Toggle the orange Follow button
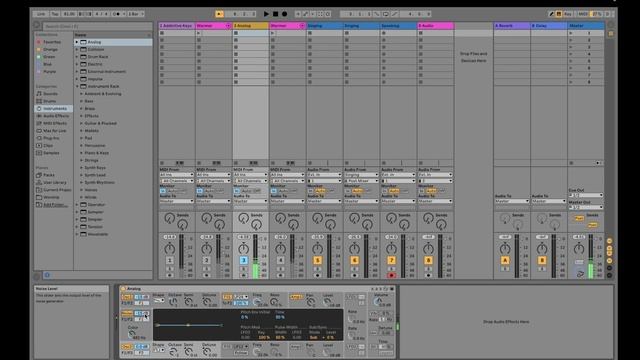The image size is (640, 360). tap(220, 14)
